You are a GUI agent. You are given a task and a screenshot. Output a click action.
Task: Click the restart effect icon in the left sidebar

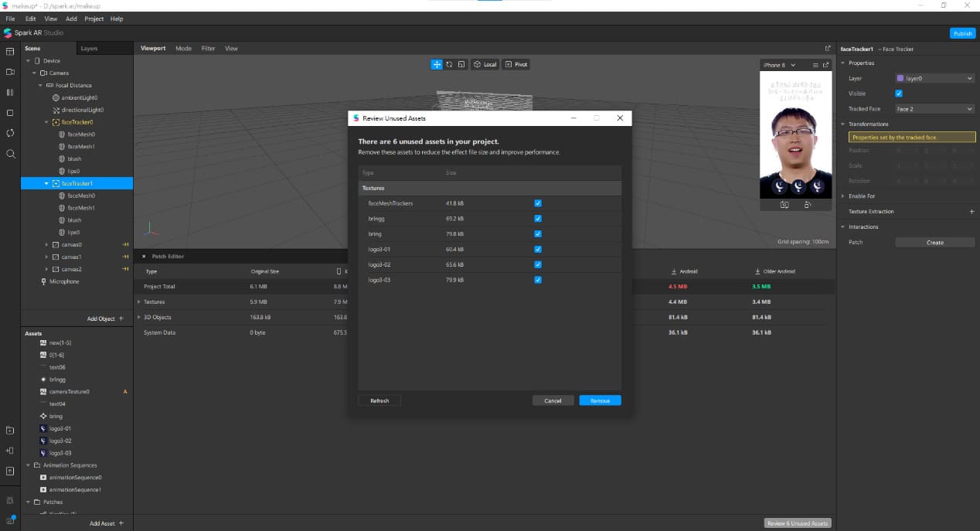10,133
